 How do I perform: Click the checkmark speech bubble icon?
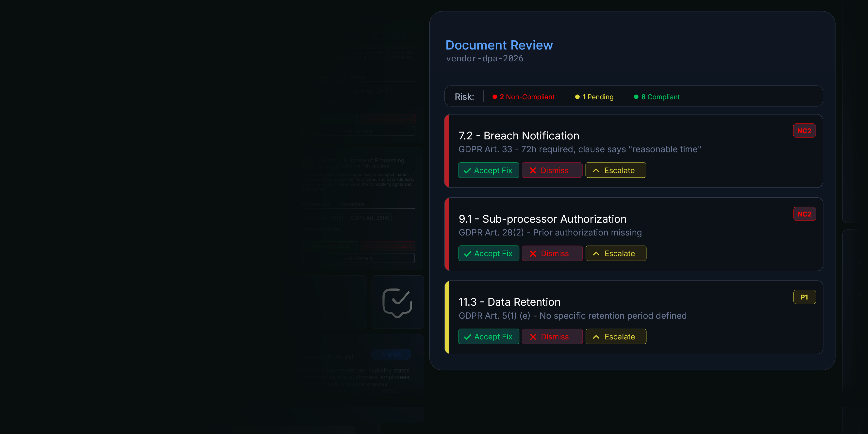pos(397,302)
